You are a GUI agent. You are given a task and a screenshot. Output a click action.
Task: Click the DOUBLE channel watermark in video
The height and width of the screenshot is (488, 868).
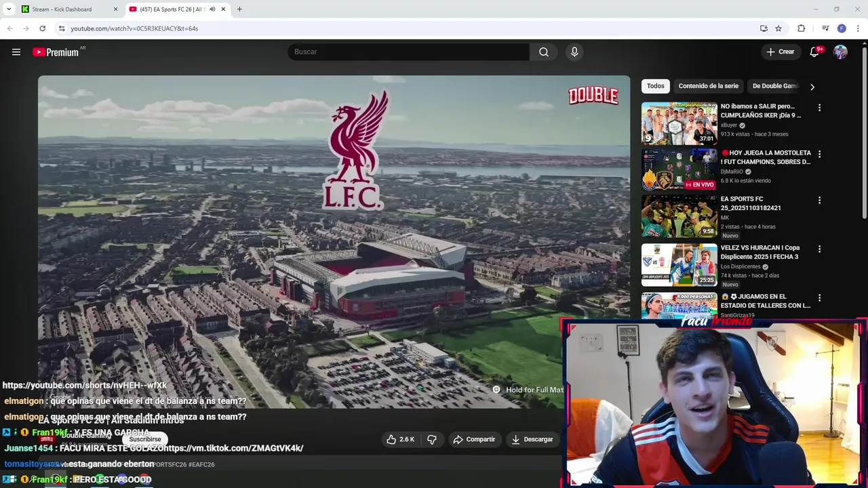pyautogui.click(x=593, y=96)
